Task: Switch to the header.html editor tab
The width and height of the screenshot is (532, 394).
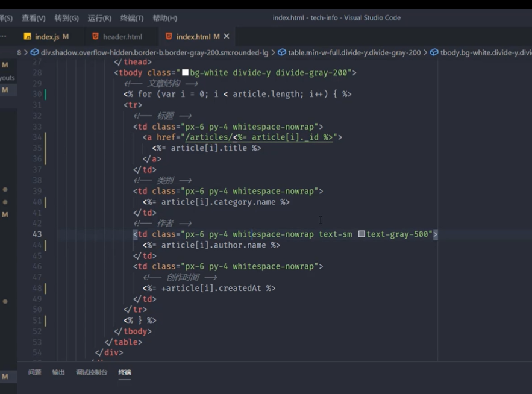Action: click(122, 37)
